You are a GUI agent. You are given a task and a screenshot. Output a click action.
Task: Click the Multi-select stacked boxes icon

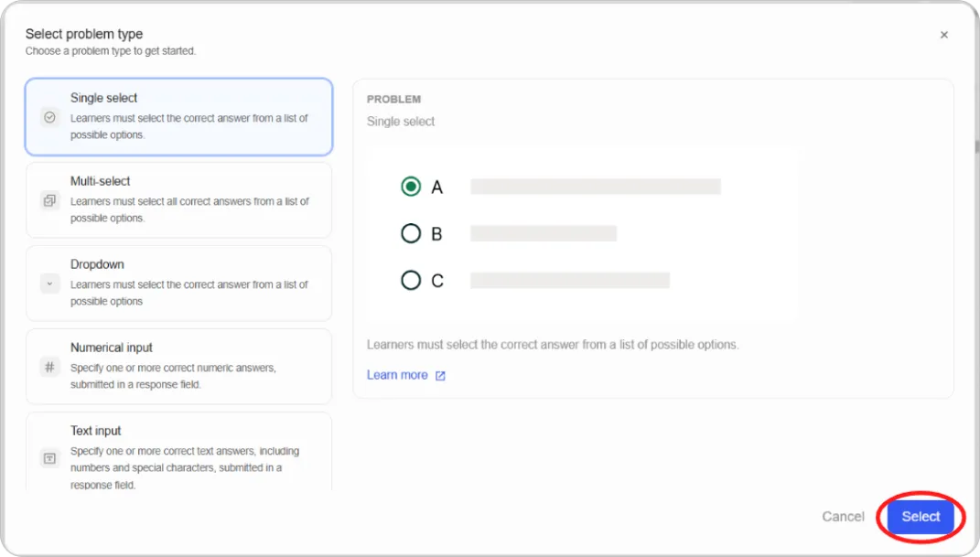click(x=50, y=200)
